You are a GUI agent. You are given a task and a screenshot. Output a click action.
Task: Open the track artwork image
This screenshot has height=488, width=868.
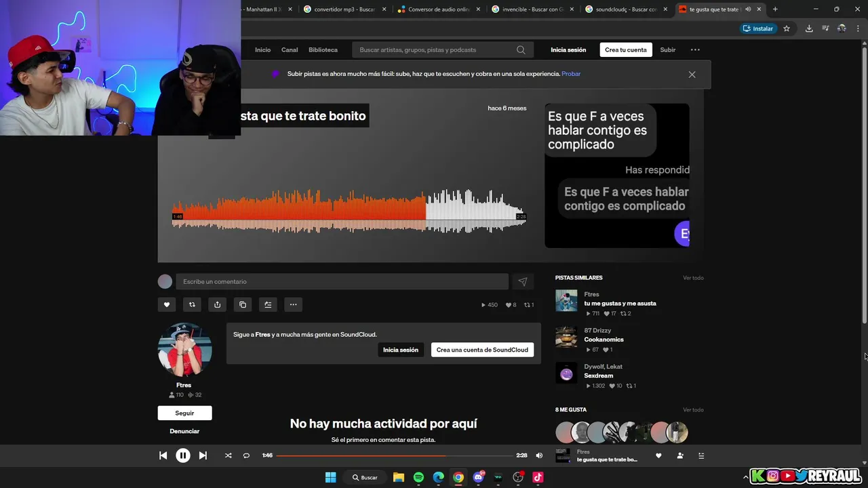pos(617,176)
